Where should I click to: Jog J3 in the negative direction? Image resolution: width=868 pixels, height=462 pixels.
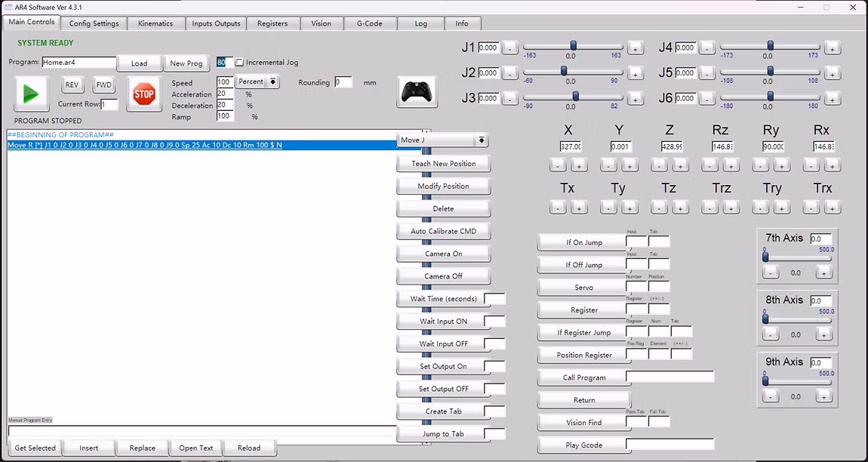click(x=509, y=99)
